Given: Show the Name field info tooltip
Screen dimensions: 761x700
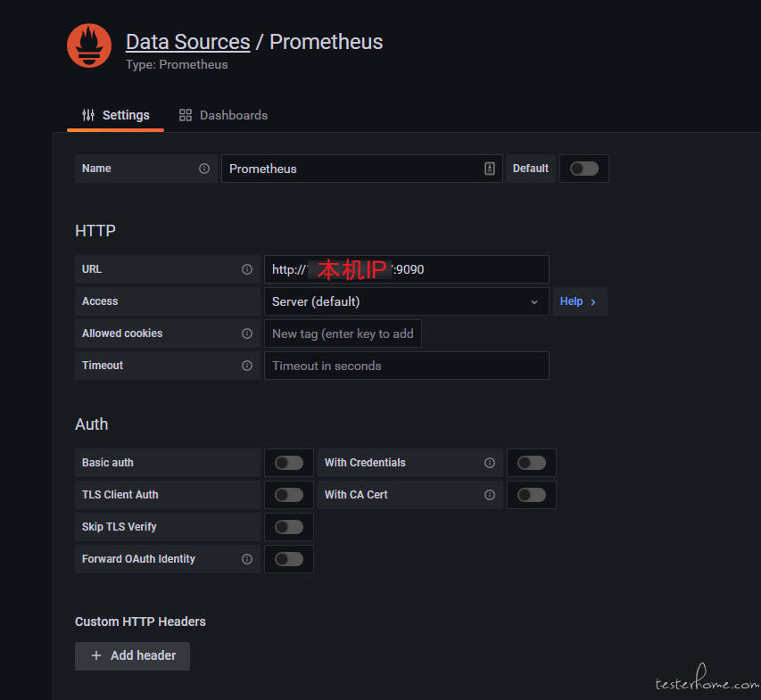Looking at the screenshot, I should point(204,169).
